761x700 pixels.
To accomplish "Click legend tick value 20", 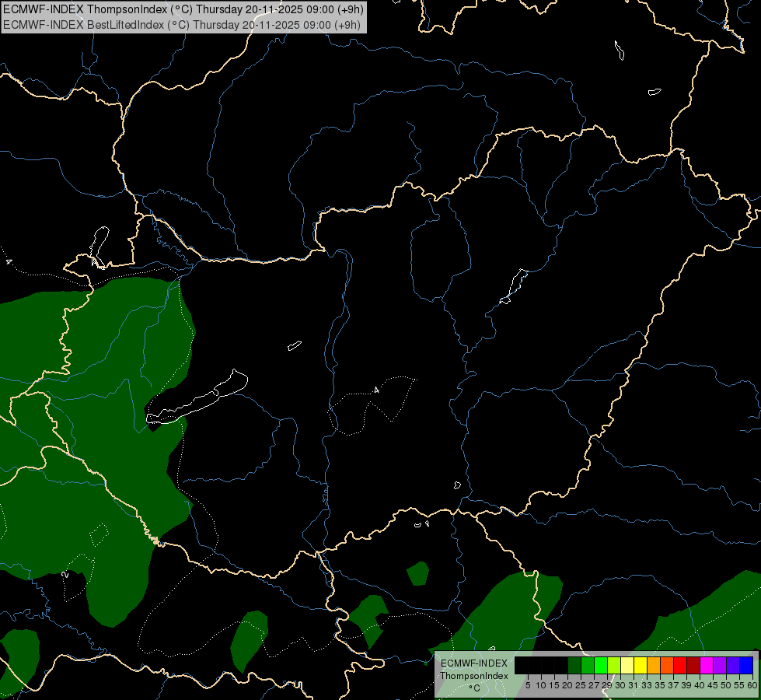I will pyautogui.click(x=567, y=685).
